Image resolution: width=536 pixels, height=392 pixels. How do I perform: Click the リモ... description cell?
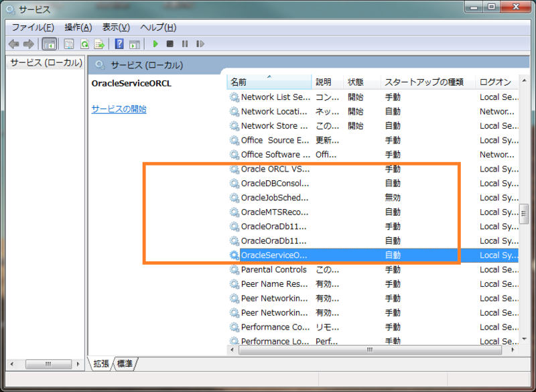(x=327, y=327)
